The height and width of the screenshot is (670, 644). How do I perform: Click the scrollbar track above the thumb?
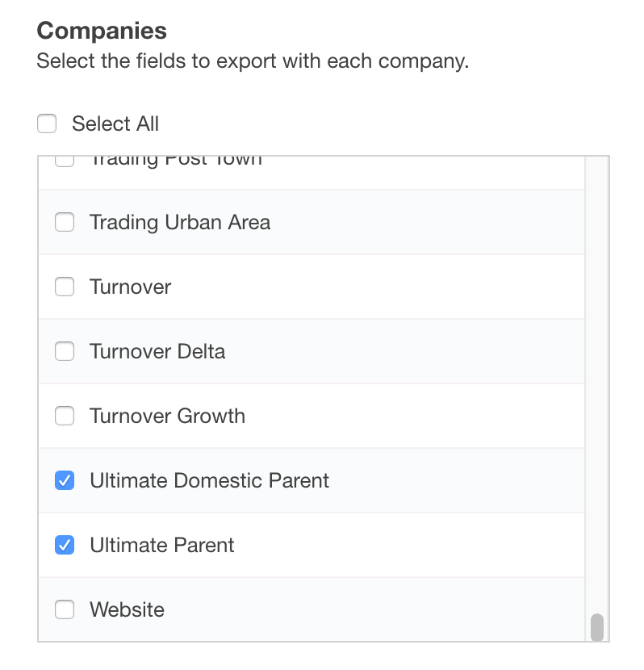pos(597,363)
